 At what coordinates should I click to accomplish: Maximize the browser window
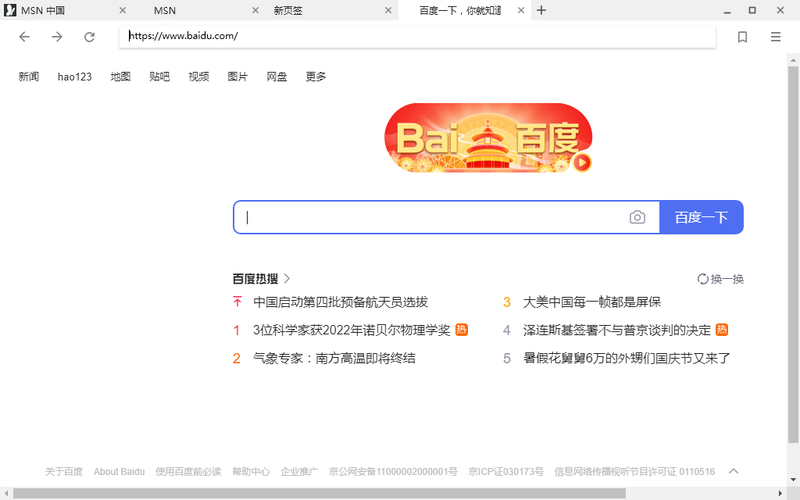click(752, 10)
